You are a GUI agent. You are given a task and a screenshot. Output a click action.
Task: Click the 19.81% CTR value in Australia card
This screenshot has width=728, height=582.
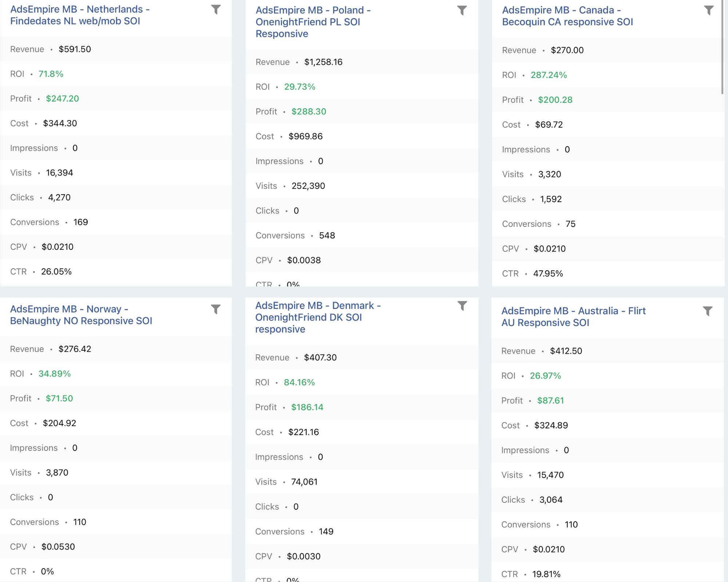pos(546,574)
